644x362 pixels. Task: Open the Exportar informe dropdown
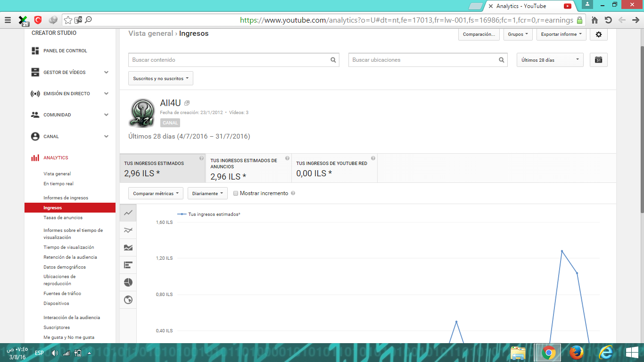pos(561,34)
